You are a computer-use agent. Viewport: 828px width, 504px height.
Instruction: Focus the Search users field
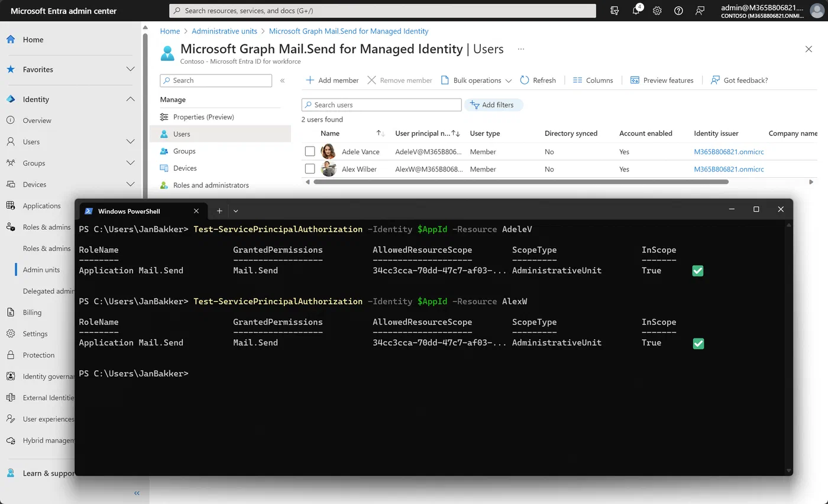click(381, 105)
